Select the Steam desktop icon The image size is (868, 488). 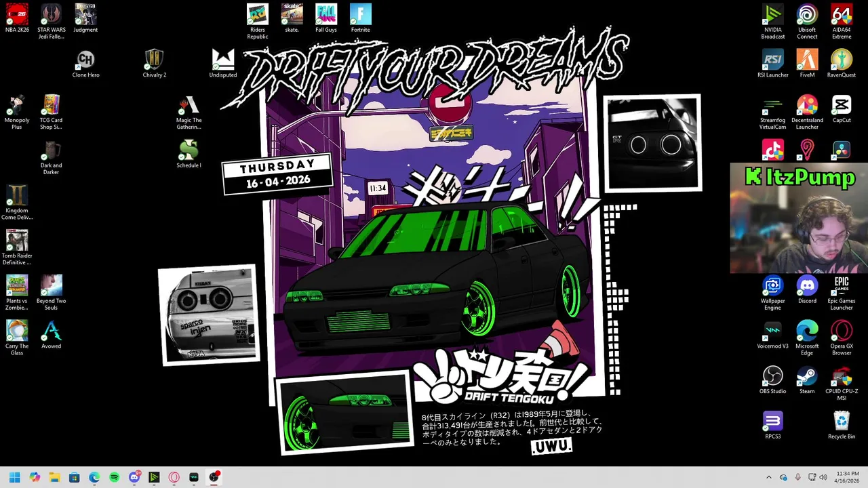(807, 380)
